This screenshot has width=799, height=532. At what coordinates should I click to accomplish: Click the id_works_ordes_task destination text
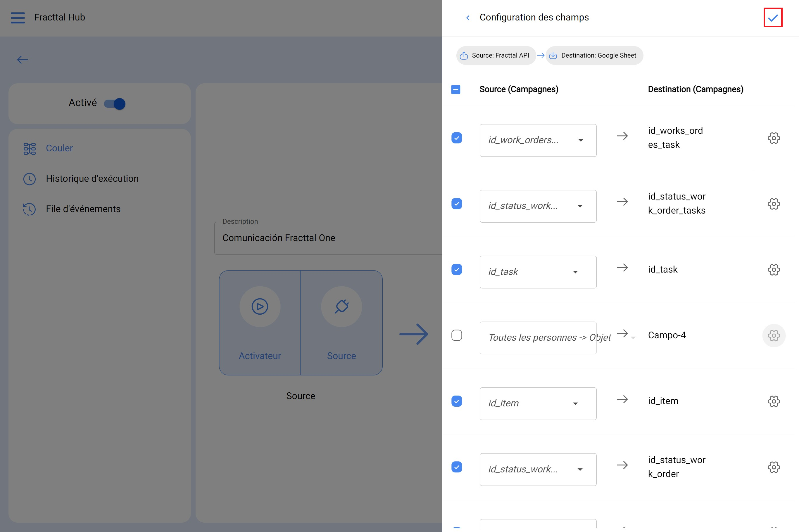point(675,138)
